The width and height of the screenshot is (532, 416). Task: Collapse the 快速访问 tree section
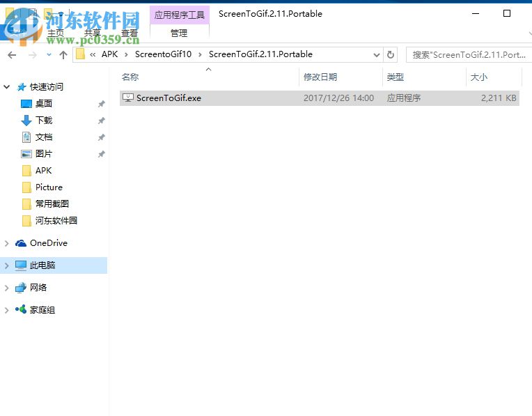6,87
